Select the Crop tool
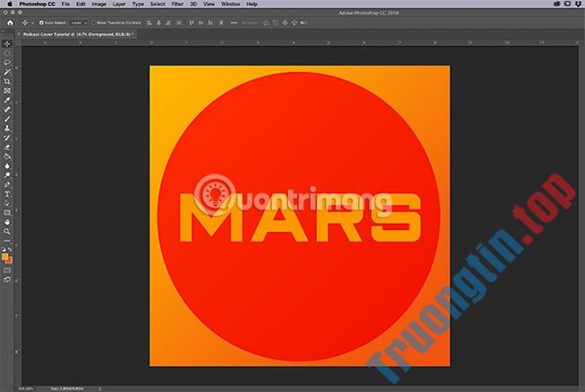The height and width of the screenshot is (392, 585). (7, 81)
